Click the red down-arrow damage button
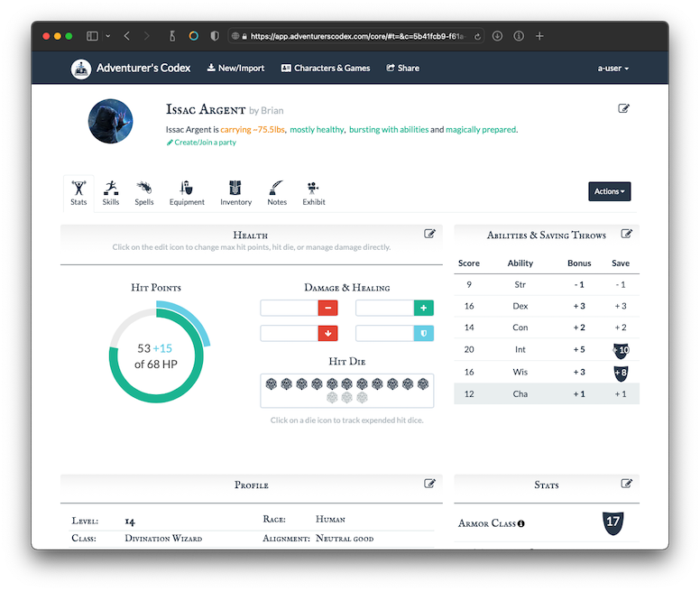The height and width of the screenshot is (591, 700). [x=327, y=334]
